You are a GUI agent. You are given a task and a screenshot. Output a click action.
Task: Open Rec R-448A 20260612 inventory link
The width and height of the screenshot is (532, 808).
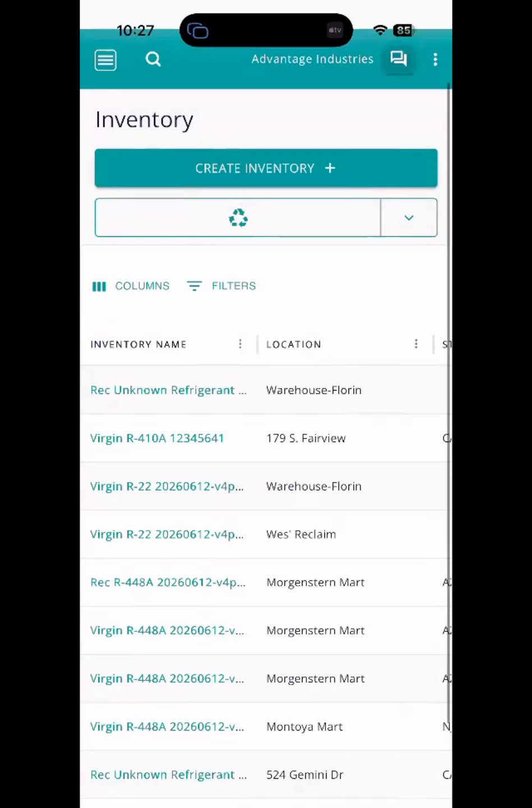coord(168,582)
